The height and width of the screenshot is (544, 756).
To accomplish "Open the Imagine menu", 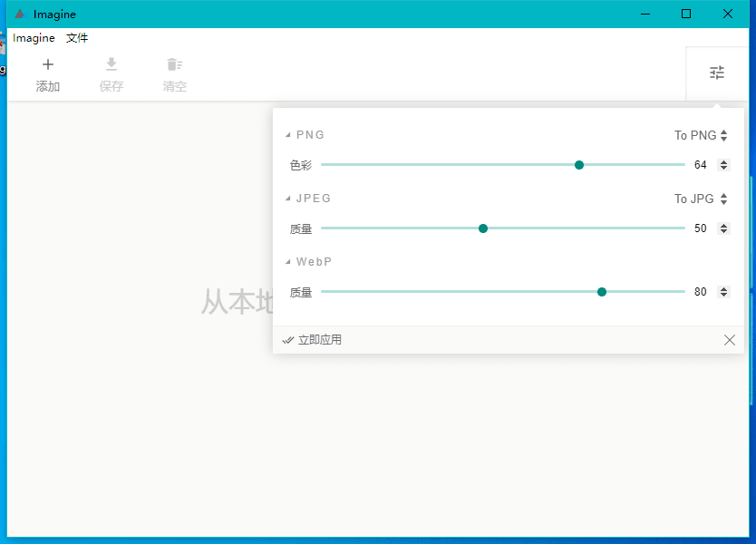I will pos(34,38).
